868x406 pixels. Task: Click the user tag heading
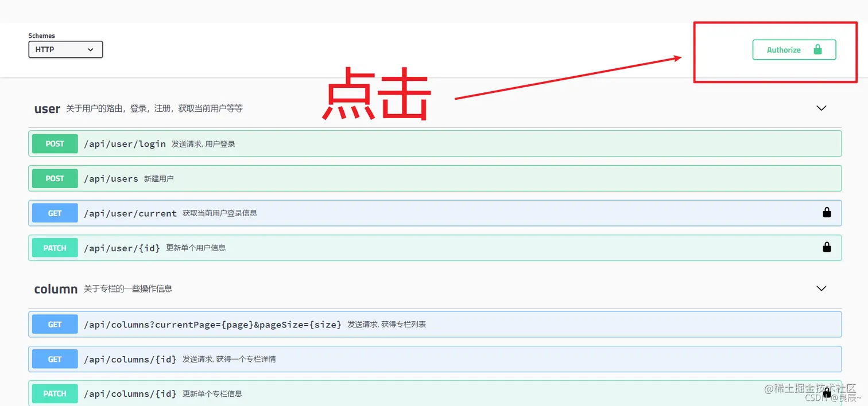[x=47, y=108]
